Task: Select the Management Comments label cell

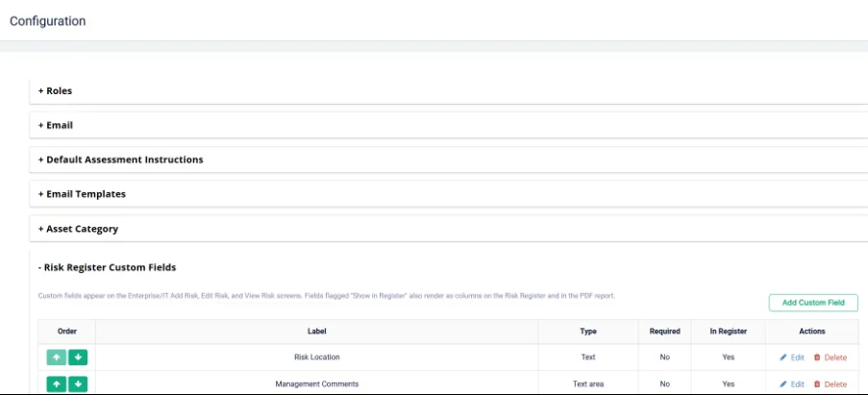Action: [316, 383]
